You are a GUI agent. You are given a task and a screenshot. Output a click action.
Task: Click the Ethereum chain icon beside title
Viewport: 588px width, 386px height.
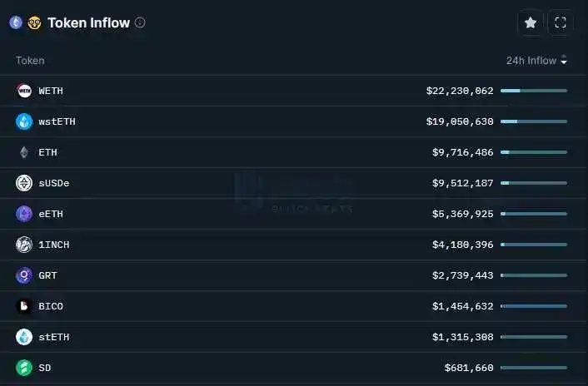[16, 22]
